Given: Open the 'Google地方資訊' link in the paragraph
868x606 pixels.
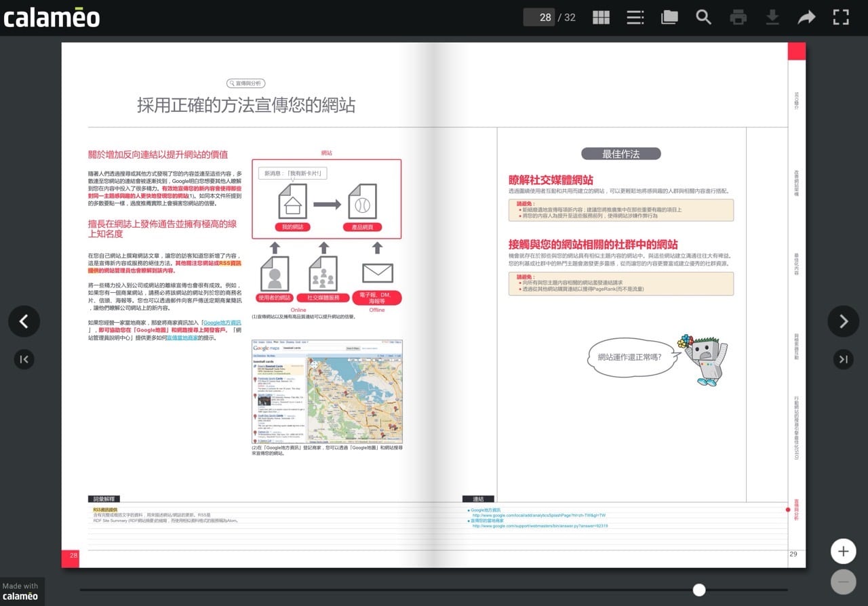Looking at the screenshot, I should point(222,323).
